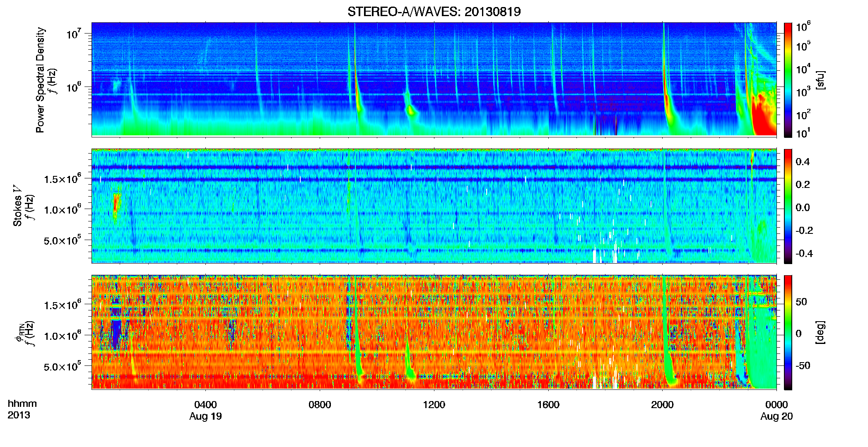Click the 2013 year label
Screen dimensions: 868x447
click(x=19, y=415)
